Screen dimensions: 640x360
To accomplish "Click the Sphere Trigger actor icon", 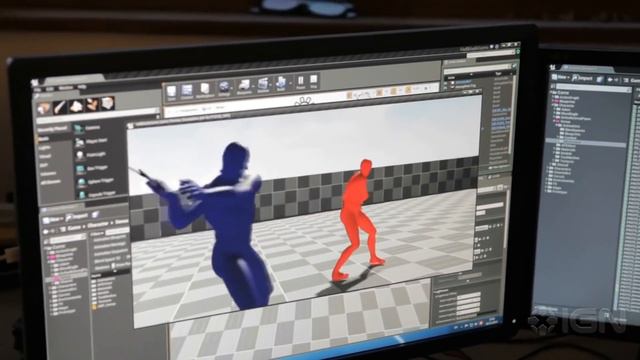I will tap(82, 182).
